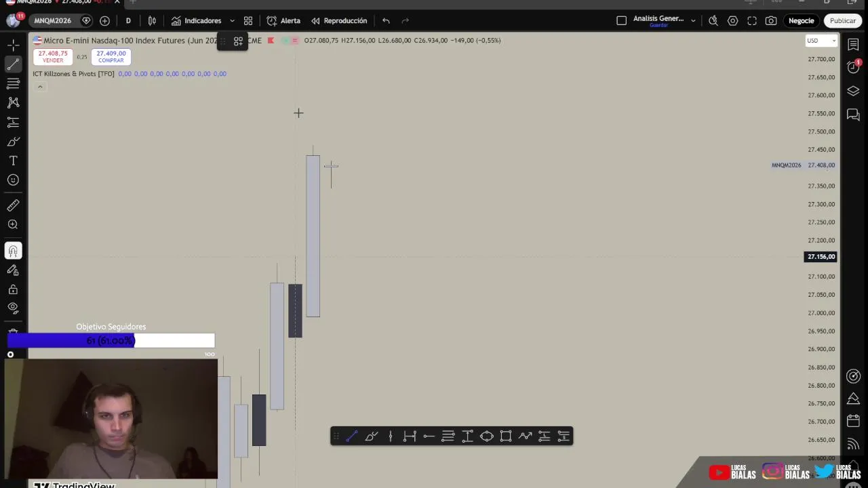Take a chart snapshot with camera icon
The height and width of the screenshot is (488, 868).
point(771,21)
